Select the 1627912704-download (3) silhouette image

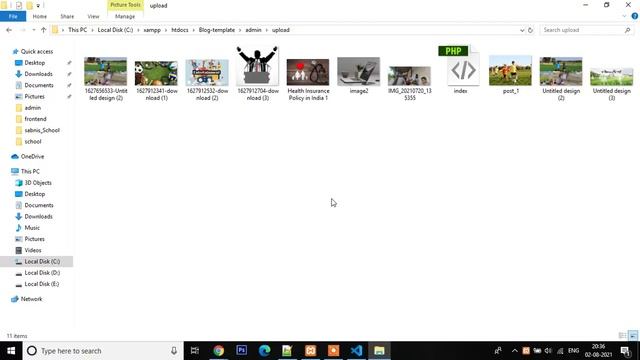pyautogui.click(x=258, y=73)
